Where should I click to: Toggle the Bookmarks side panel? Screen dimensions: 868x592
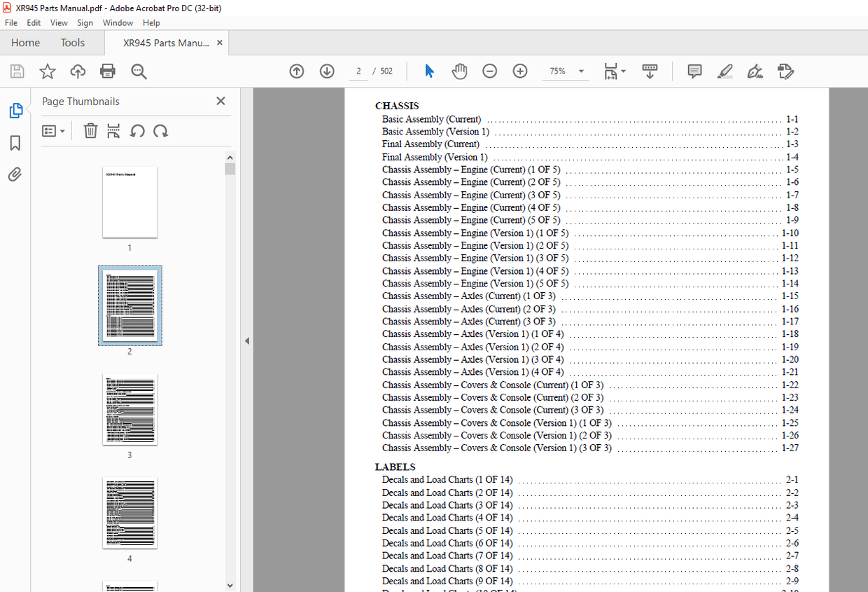15,143
